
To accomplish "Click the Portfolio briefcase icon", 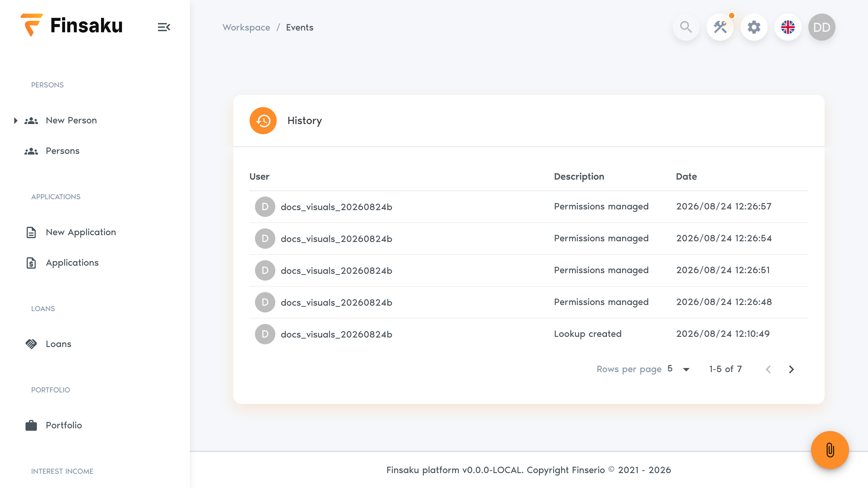I will coord(31,425).
